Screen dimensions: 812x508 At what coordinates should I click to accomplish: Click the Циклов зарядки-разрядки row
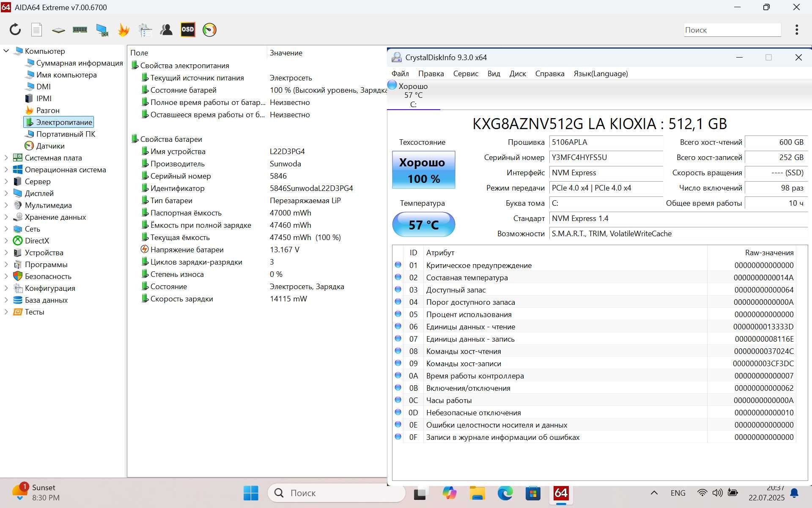(x=258, y=262)
